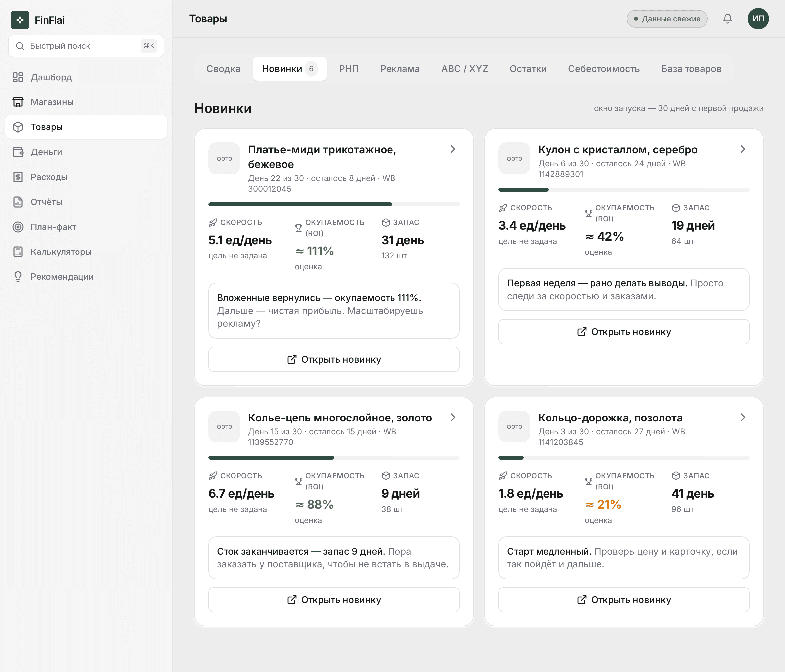Viewport: 785px width, 672px height.
Task: Open the База товаров tab
Action: pos(691,69)
